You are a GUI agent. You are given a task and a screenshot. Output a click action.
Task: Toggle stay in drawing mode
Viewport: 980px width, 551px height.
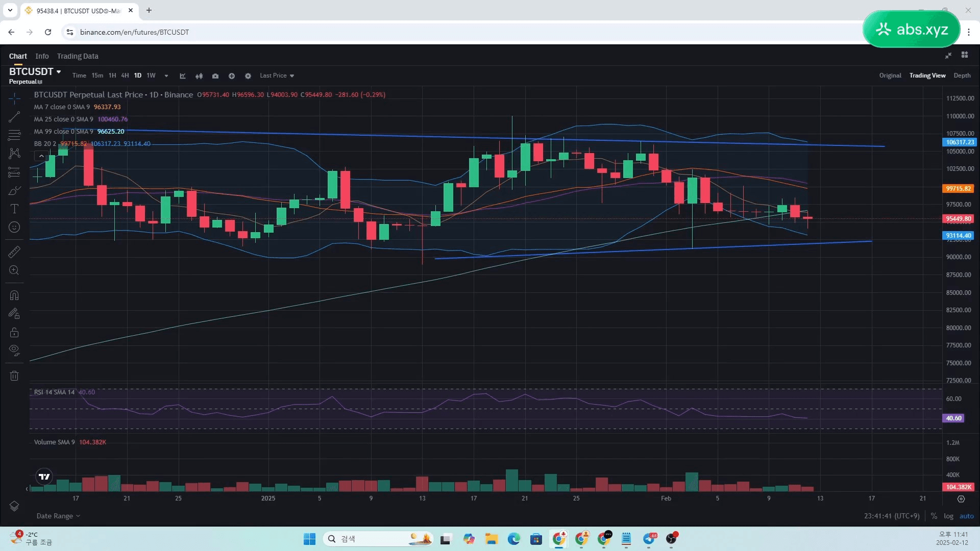14,314
